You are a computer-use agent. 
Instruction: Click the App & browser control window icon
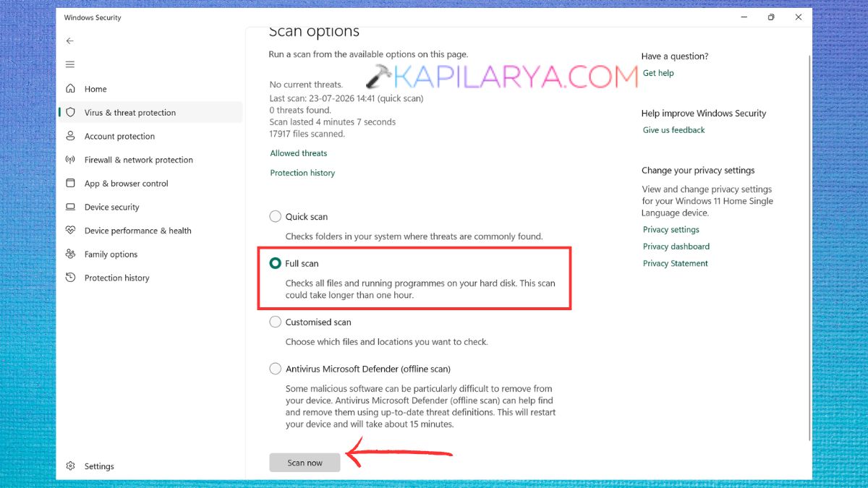tap(70, 184)
